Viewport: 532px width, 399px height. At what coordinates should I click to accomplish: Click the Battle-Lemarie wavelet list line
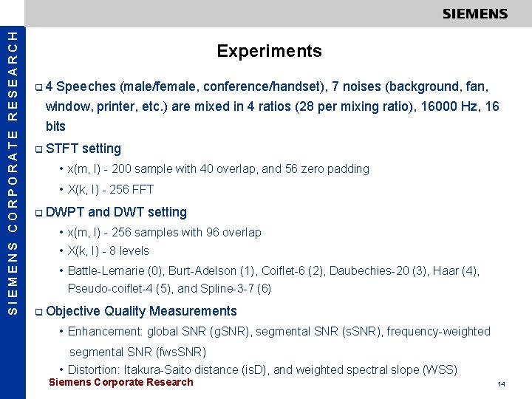pyautogui.click(x=273, y=270)
